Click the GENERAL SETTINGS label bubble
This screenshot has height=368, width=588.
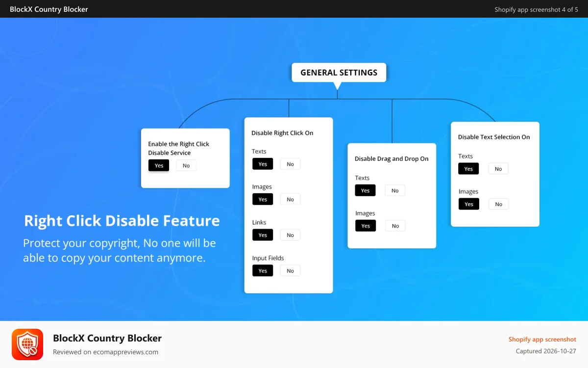(x=339, y=73)
